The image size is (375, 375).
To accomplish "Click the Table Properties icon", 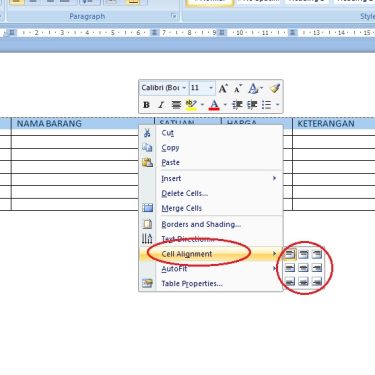I will coord(147,284).
